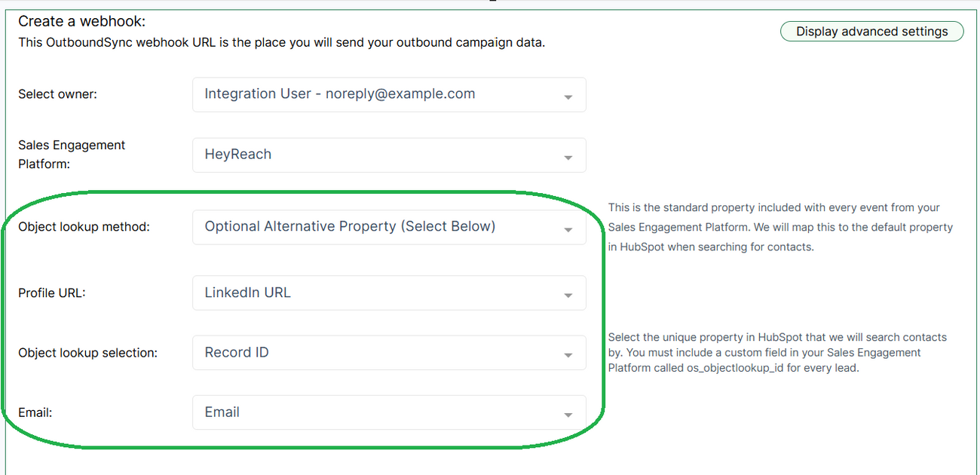This screenshot has width=980, height=475.
Task: Click the Display advanced settings button
Action: point(871,31)
